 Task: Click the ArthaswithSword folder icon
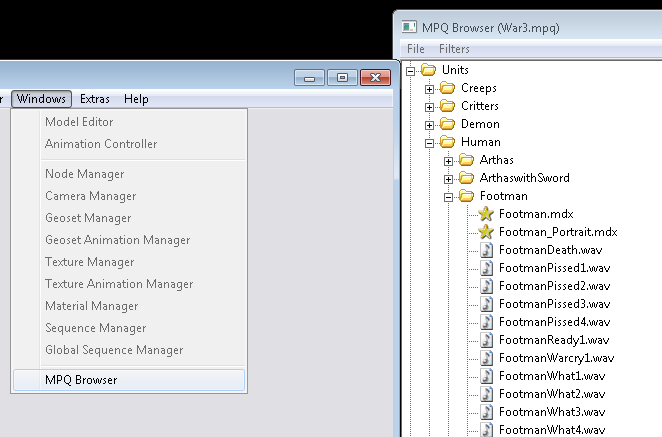pyautogui.click(x=467, y=178)
